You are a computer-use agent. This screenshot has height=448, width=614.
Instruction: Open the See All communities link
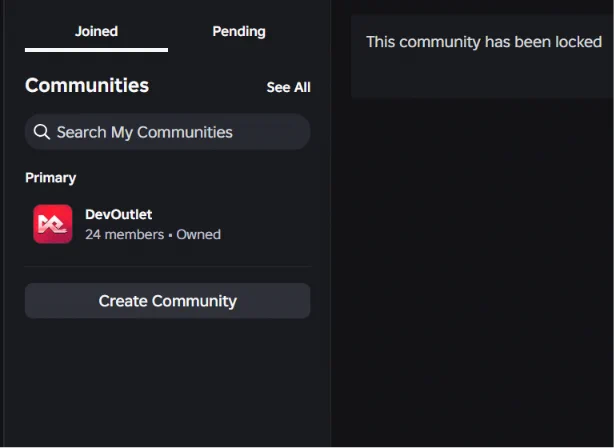click(x=289, y=87)
